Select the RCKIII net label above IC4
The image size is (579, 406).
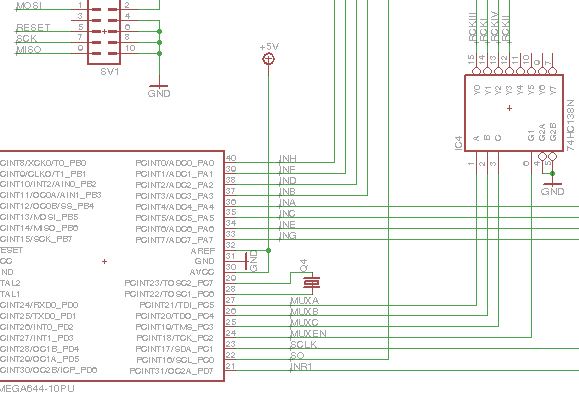pyautogui.click(x=472, y=27)
